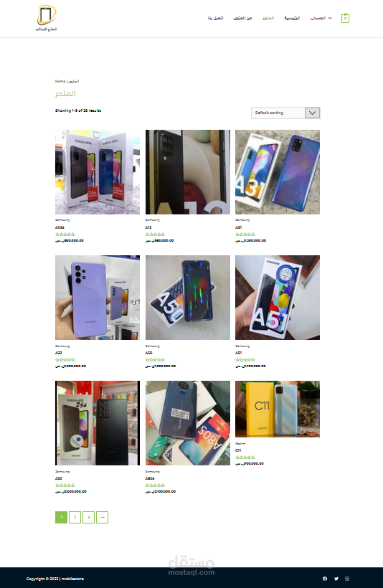Open the Facebook icon in footer
Image resolution: width=383 pixels, height=588 pixels.
(x=325, y=579)
